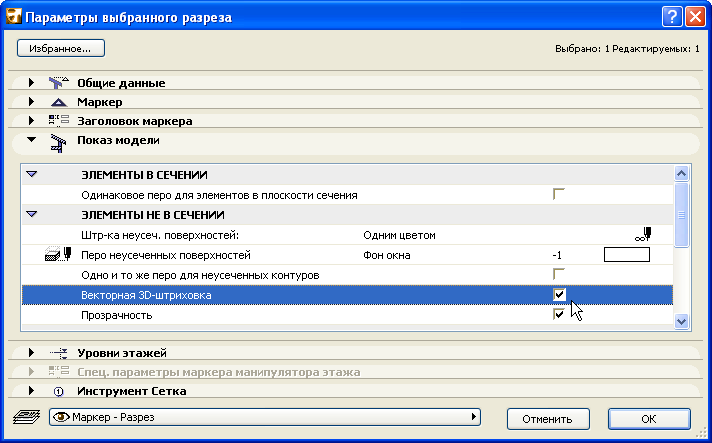712x443 pixels.
Task: Select the Векторная 3D-штриховка row label
Action: click(146, 295)
